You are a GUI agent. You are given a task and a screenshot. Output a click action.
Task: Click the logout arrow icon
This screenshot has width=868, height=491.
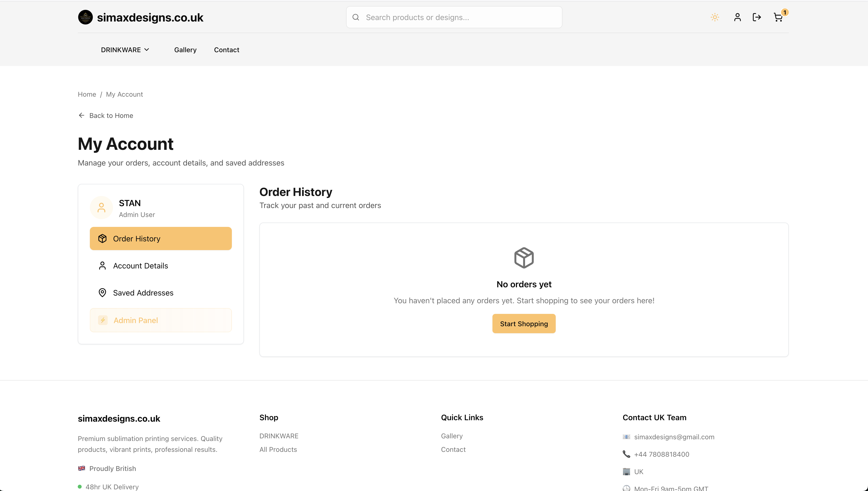pyautogui.click(x=757, y=17)
